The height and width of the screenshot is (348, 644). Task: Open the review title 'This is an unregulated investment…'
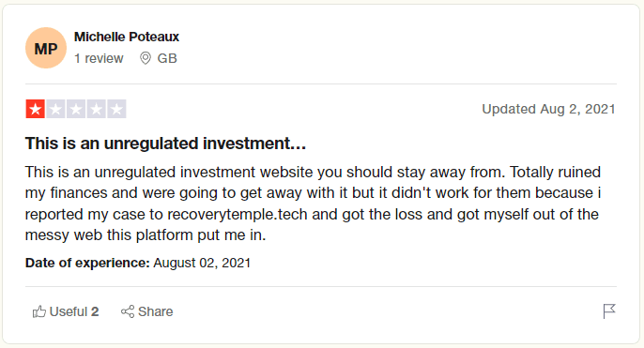165,144
